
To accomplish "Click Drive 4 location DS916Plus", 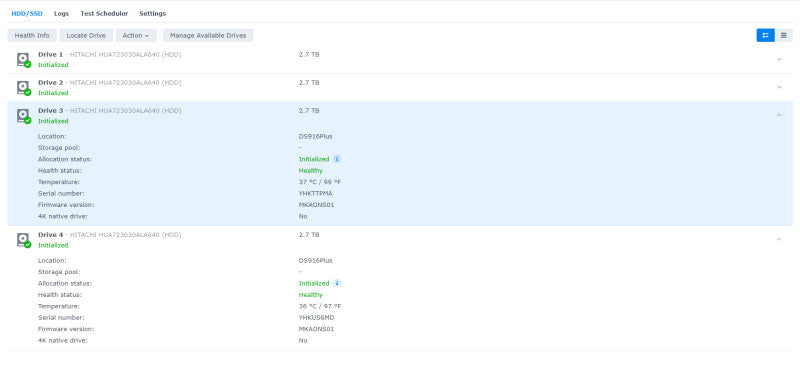I will [x=315, y=260].
